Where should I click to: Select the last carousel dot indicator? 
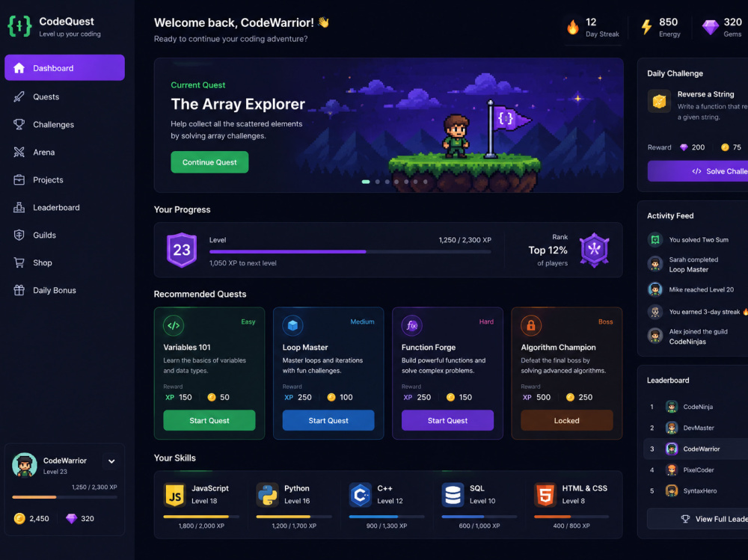pyautogui.click(x=426, y=182)
